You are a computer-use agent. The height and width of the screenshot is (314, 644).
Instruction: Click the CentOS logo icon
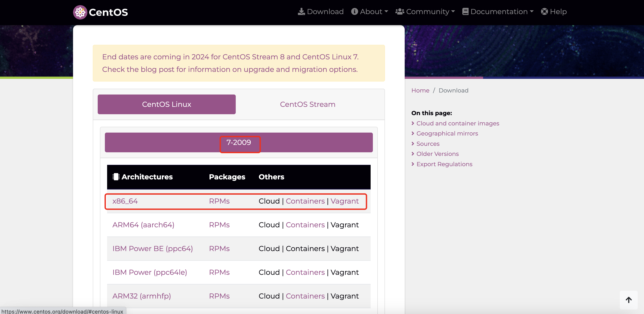80,12
